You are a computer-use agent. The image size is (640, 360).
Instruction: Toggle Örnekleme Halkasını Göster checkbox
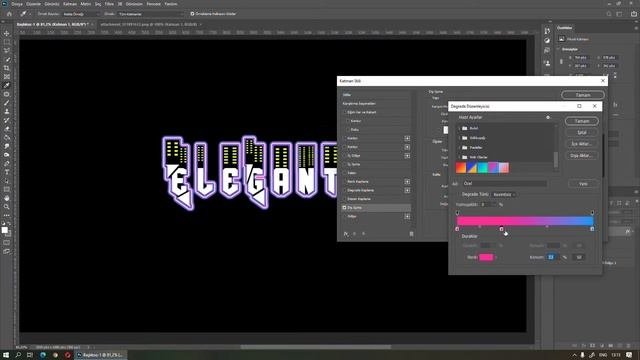(192, 14)
